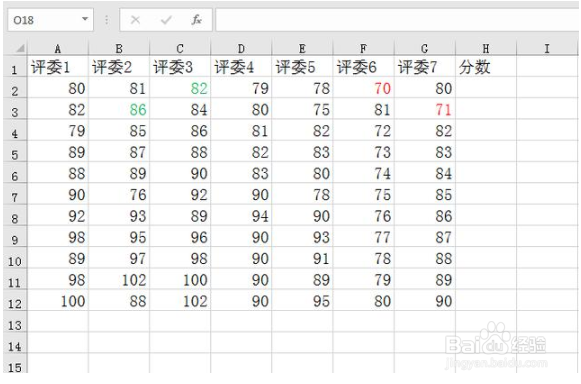The image size is (581, 384).
Task: Select row 12 header
Action: coord(15,301)
